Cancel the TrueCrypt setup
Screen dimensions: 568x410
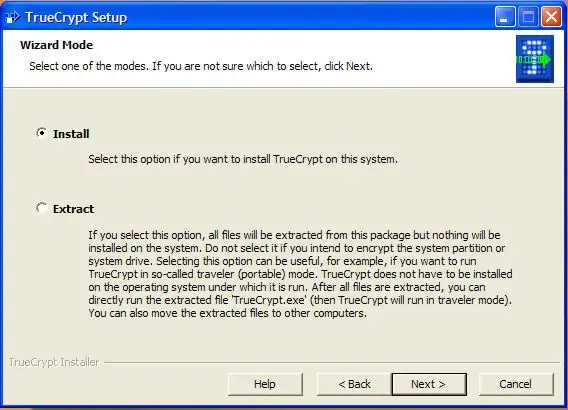pyautogui.click(x=515, y=384)
